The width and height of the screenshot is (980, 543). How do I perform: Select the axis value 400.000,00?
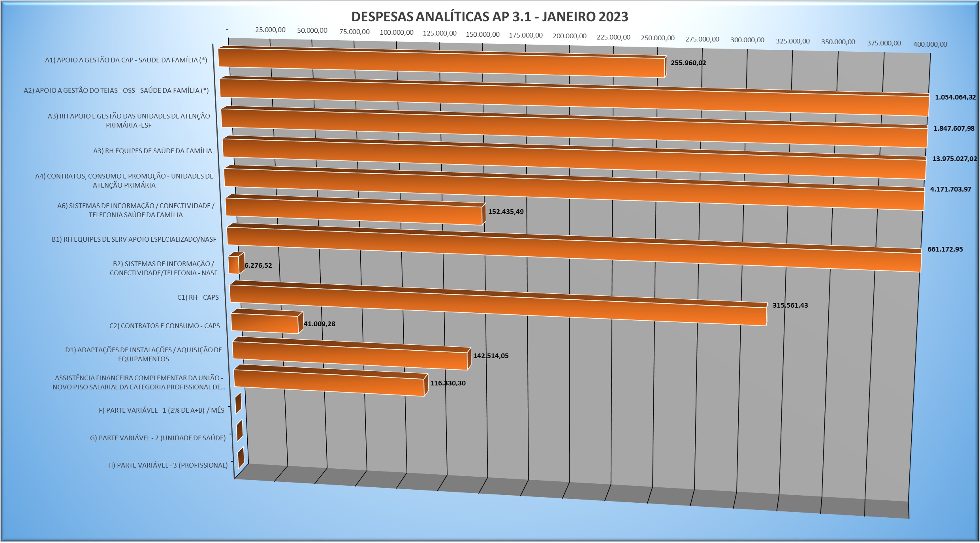930,44
